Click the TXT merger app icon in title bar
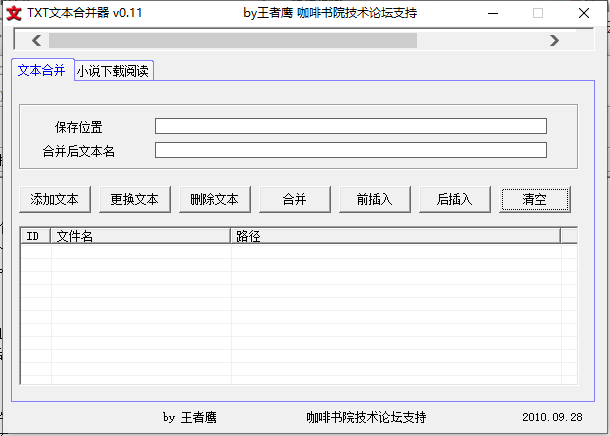This screenshot has height=436, width=610. 14,13
